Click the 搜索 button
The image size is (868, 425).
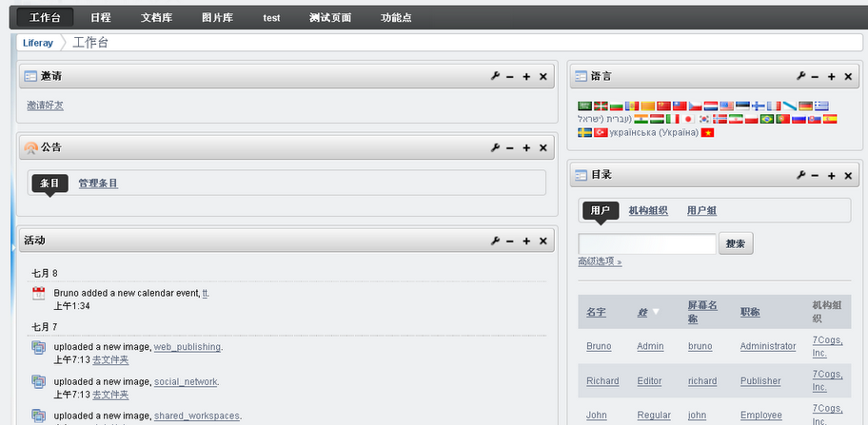click(x=736, y=243)
